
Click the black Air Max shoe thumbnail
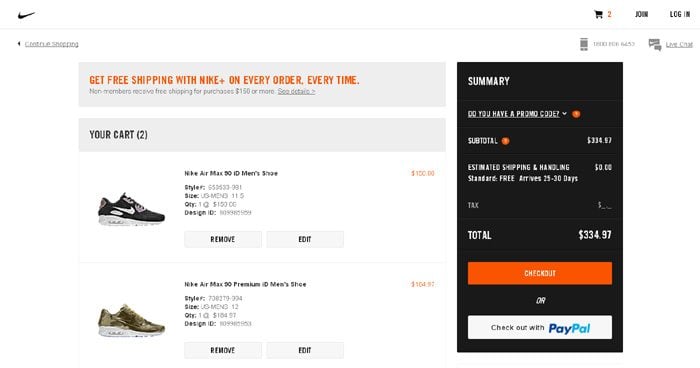click(131, 209)
